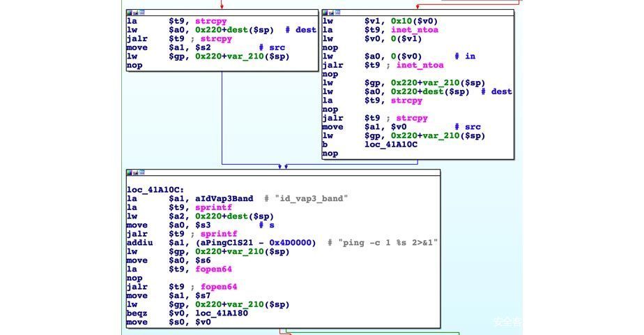This screenshot has height=335, width=644.
Task: Click the third title icon on the top-left strcpy block
Action: click(144, 13)
